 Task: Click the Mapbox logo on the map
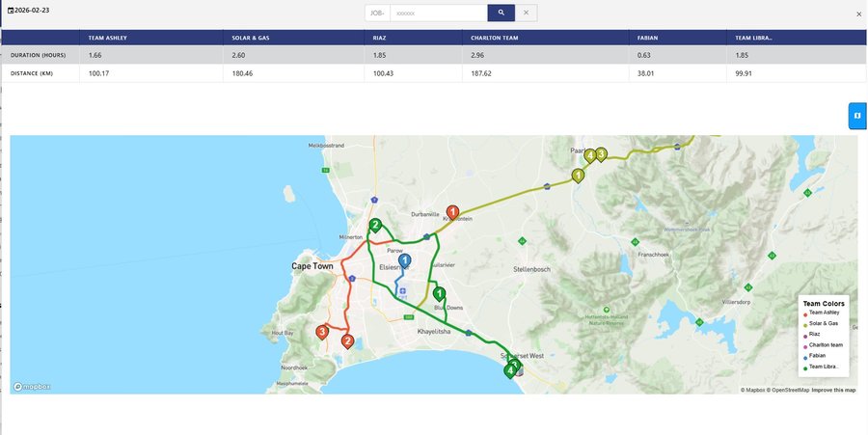(32, 387)
